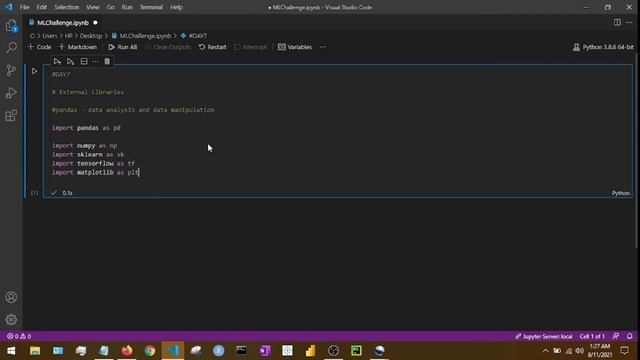640x360 pixels.
Task: Click Jupyter Server: local in status bar
Action: coord(544,336)
